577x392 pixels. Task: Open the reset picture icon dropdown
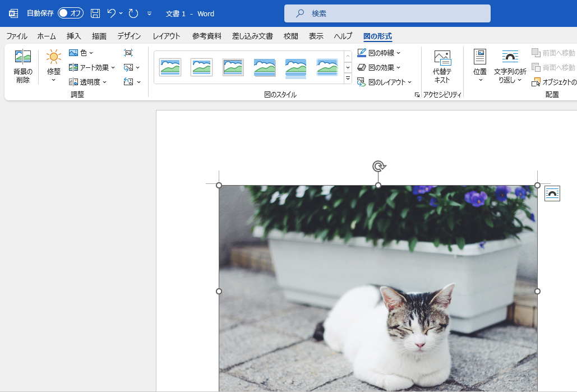pos(132,82)
